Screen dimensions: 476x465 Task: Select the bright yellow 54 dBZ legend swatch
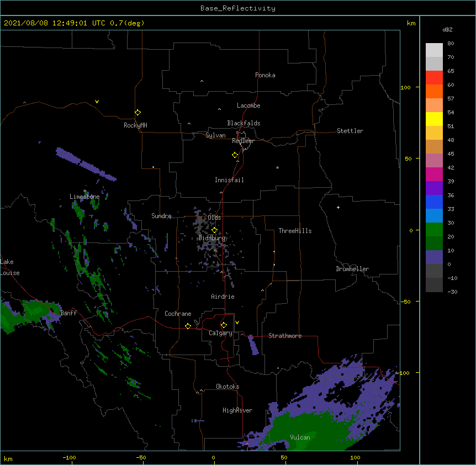[434, 119]
